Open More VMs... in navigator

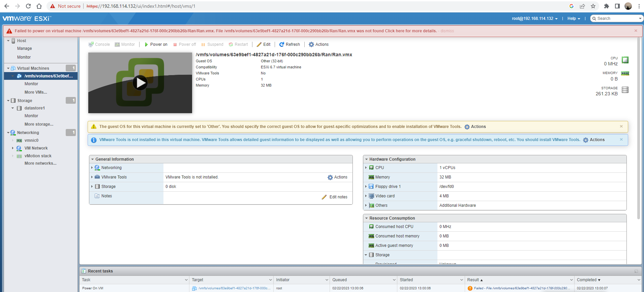pos(36,92)
